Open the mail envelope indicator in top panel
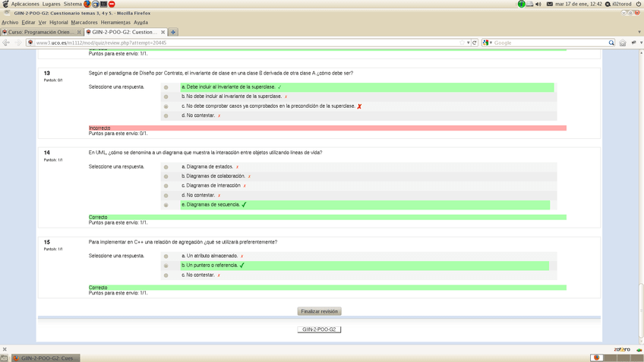 pyautogui.click(x=549, y=4)
